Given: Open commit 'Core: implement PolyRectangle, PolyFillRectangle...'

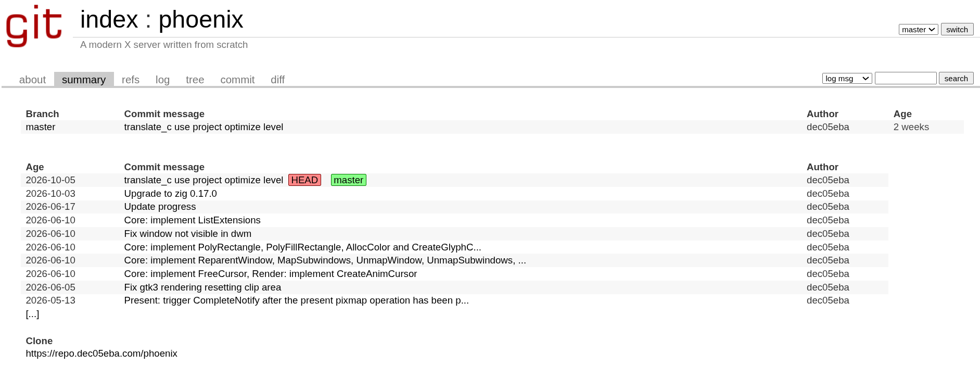Looking at the screenshot, I should [302, 247].
